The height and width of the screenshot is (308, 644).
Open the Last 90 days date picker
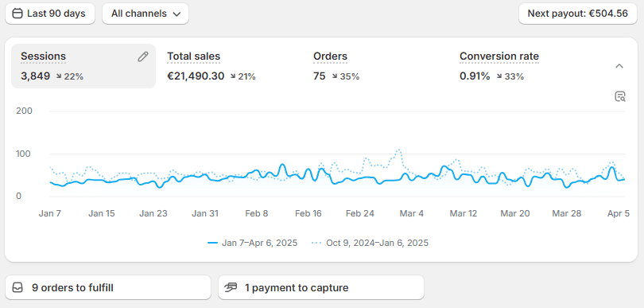click(50, 14)
